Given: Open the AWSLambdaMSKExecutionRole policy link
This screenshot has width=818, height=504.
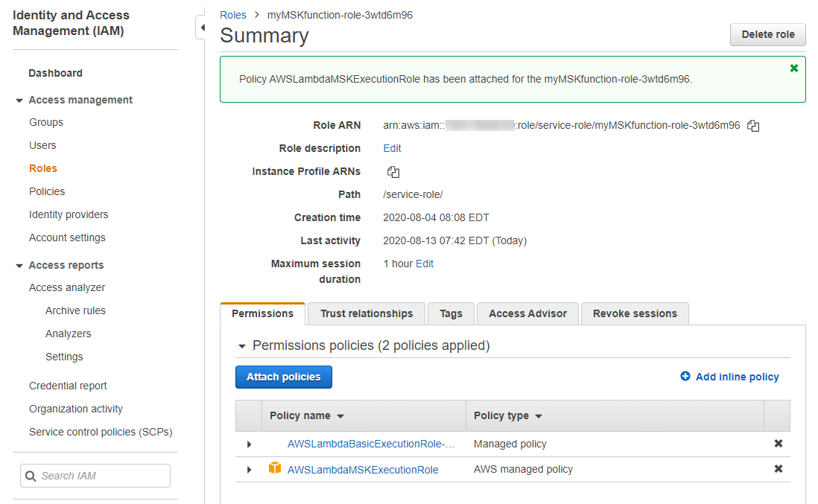Looking at the screenshot, I should pyautogui.click(x=363, y=470).
